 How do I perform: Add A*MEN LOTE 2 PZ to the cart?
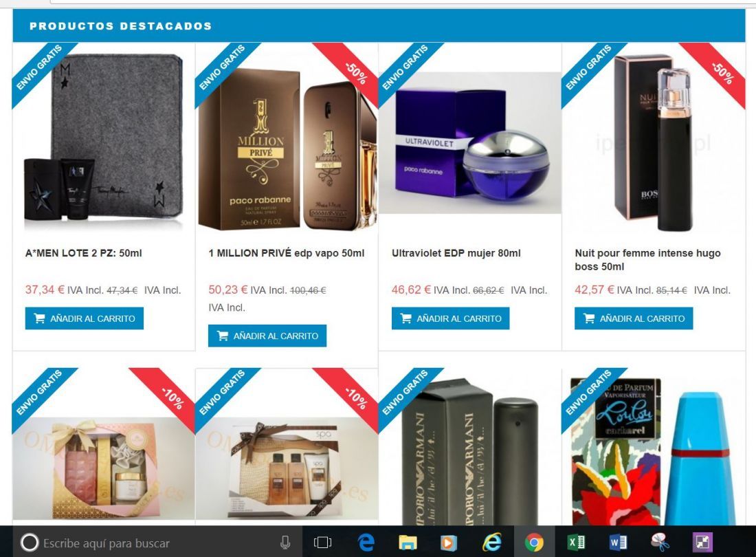tap(85, 318)
